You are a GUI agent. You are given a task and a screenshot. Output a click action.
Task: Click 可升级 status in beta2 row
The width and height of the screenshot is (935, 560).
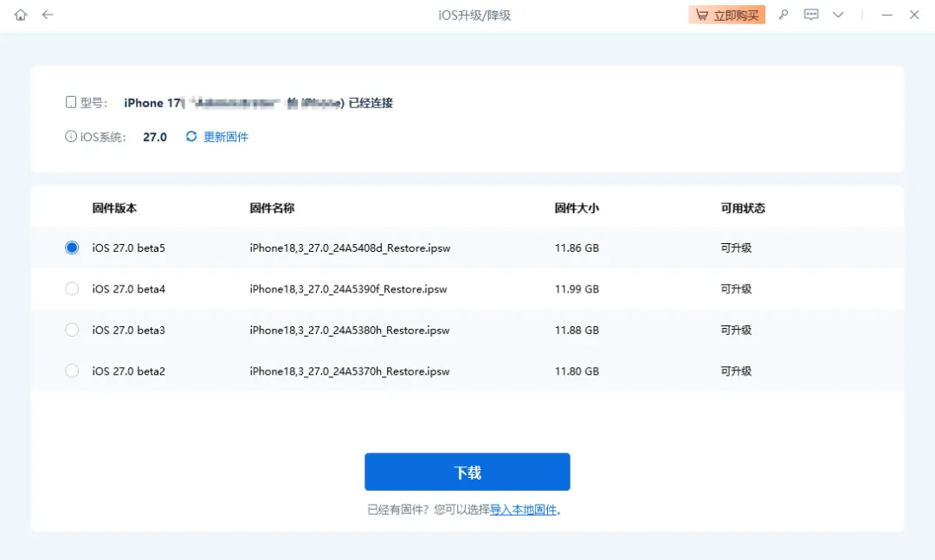(x=737, y=371)
